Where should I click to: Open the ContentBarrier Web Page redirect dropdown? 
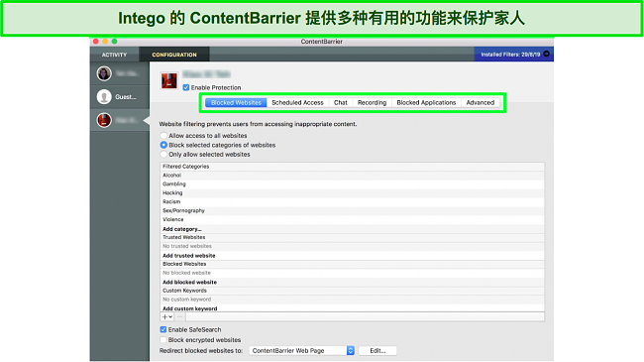tap(302, 350)
